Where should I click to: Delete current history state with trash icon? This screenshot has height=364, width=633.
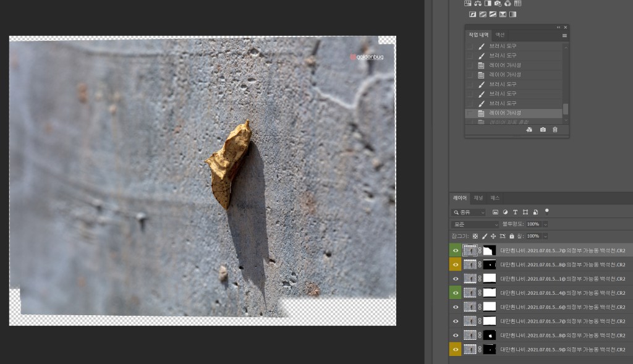[x=554, y=130]
